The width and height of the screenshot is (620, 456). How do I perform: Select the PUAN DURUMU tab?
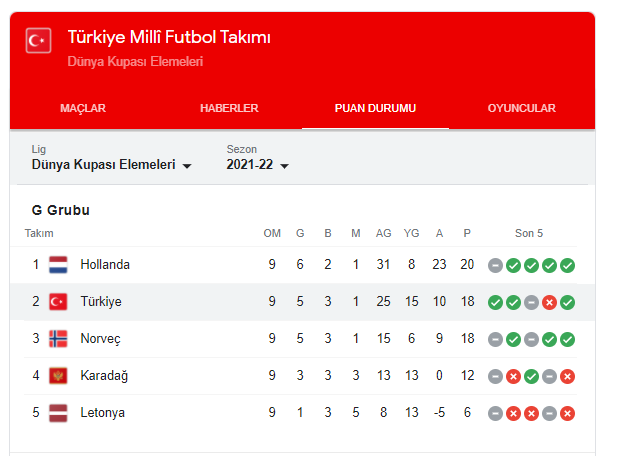tap(375, 108)
